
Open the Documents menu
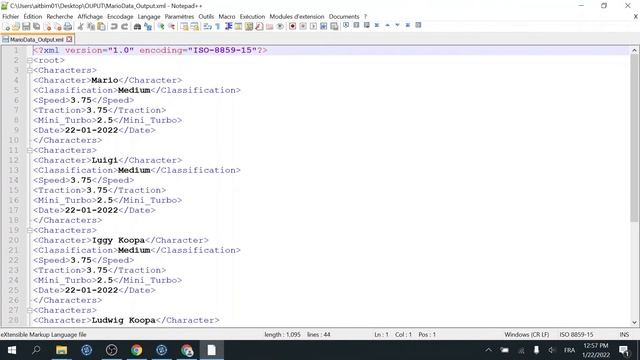[x=344, y=16]
